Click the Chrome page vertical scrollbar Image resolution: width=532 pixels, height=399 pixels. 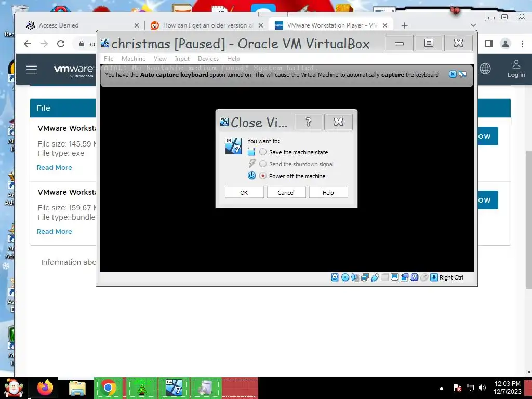[529, 220]
